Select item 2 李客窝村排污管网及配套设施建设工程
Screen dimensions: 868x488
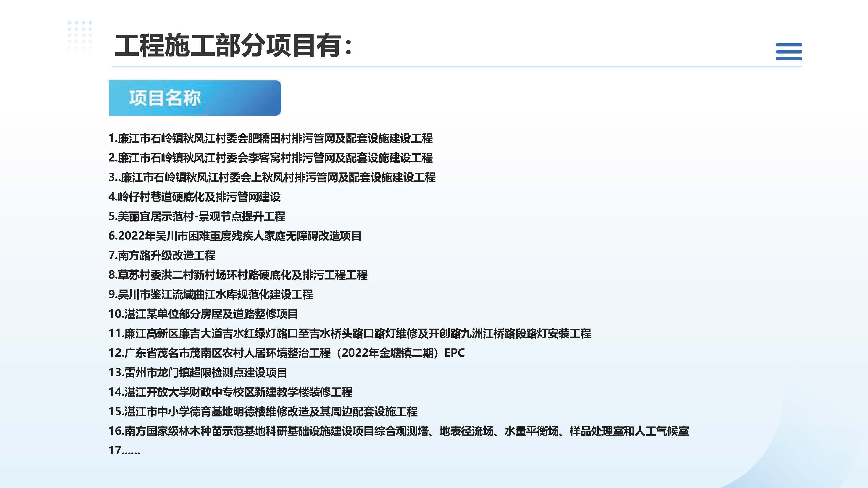click(x=271, y=158)
